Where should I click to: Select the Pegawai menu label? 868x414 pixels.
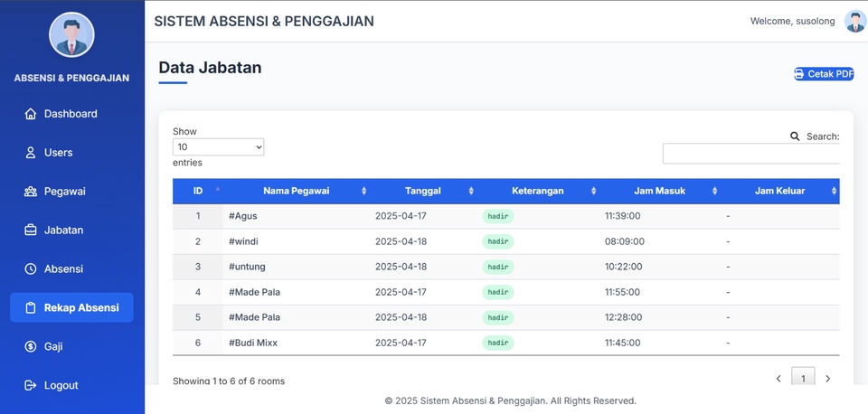tap(64, 192)
